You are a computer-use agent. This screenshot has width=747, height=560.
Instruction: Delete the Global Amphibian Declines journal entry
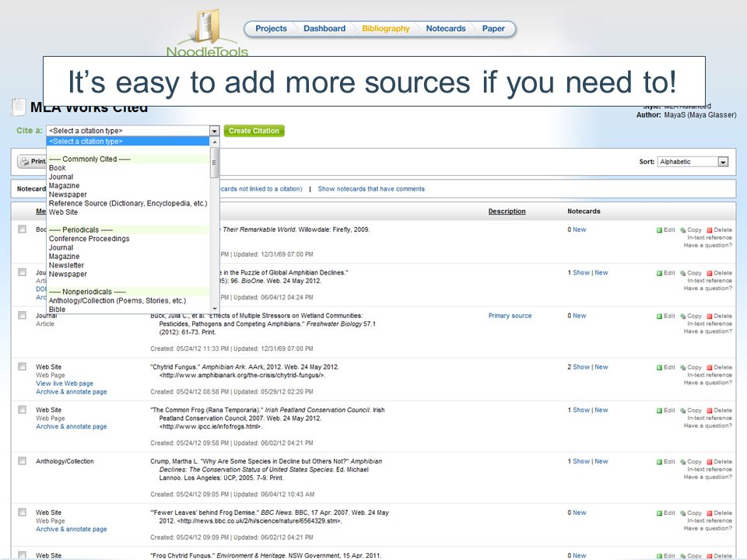point(719,273)
